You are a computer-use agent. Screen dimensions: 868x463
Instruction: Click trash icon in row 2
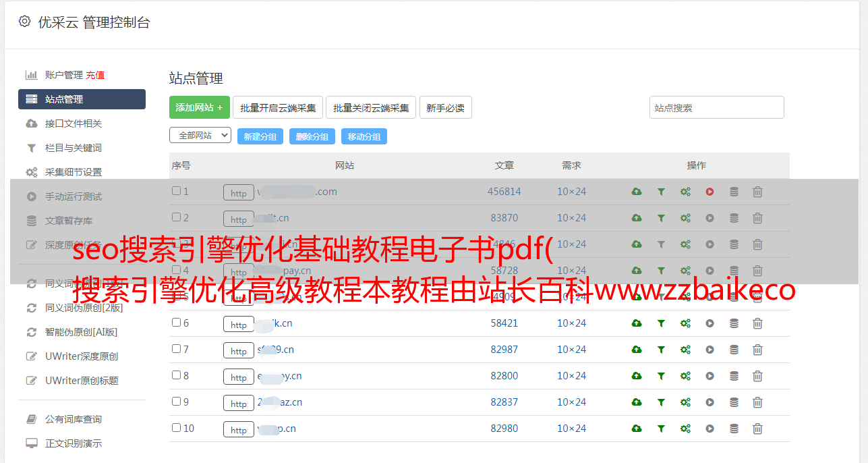tap(757, 218)
